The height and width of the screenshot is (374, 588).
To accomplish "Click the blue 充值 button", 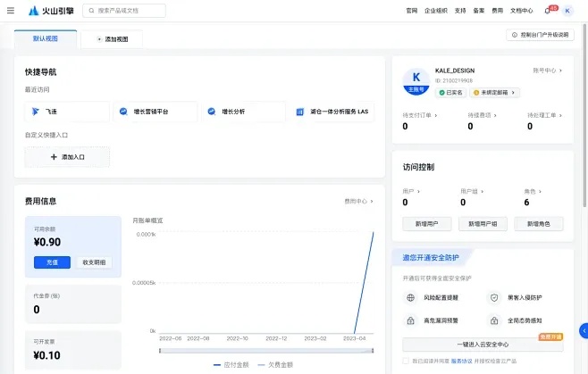I will coord(52,262).
